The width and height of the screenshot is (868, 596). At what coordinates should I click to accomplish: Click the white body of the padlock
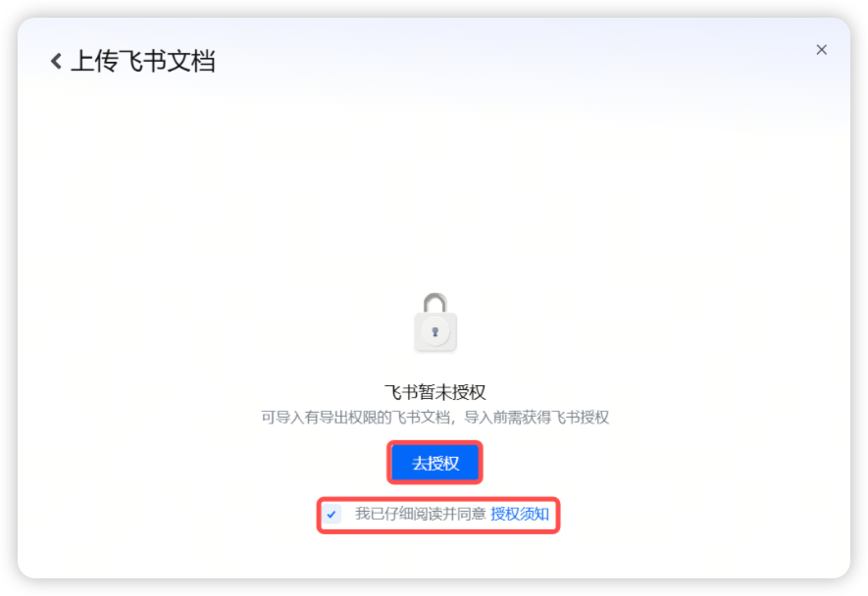435,332
